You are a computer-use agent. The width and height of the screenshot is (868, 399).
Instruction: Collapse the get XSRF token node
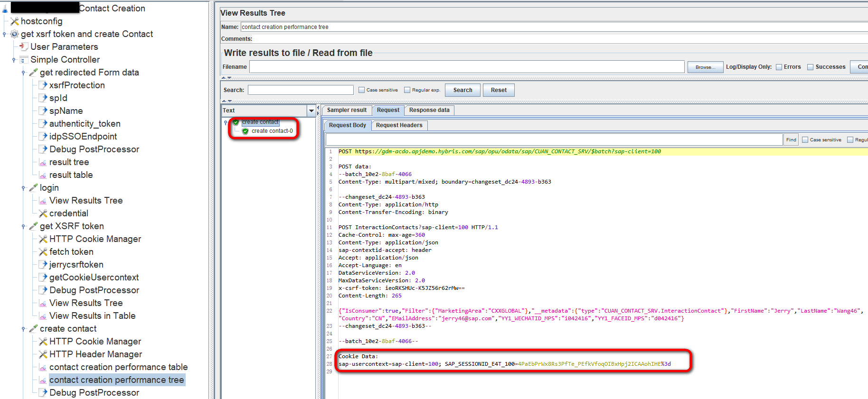click(x=24, y=226)
